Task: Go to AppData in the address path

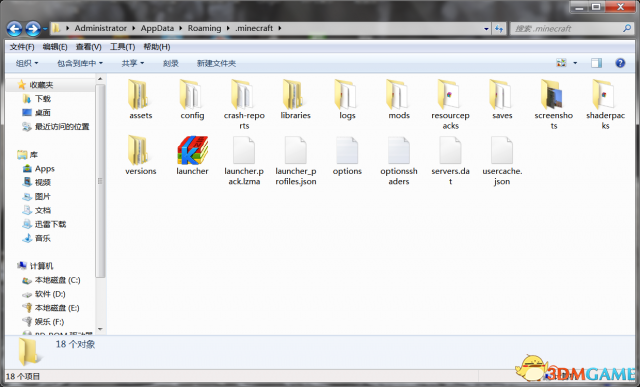Action: pyautogui.click(x=157, y=28)
